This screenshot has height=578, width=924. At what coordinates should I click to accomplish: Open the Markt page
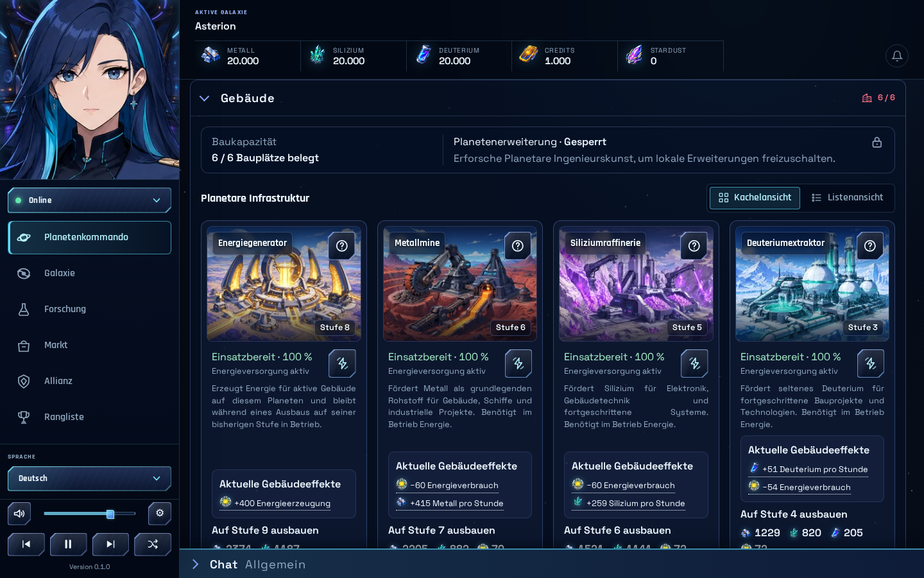click(89, 346)
